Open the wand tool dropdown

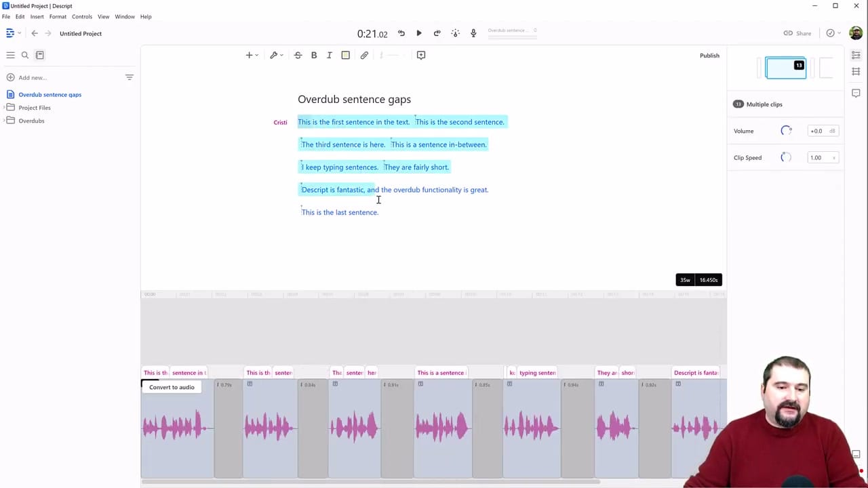coord(275,55)
